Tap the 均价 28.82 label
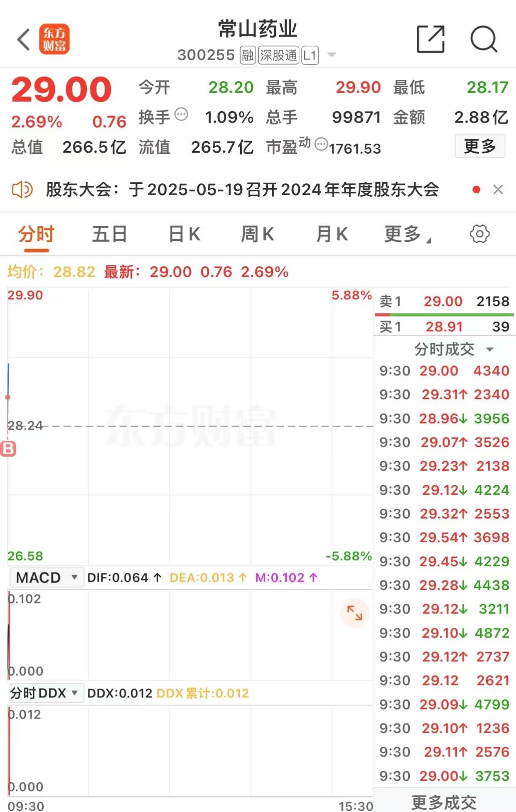The width and height of the screenshot is (516, 812). [52, 272]
